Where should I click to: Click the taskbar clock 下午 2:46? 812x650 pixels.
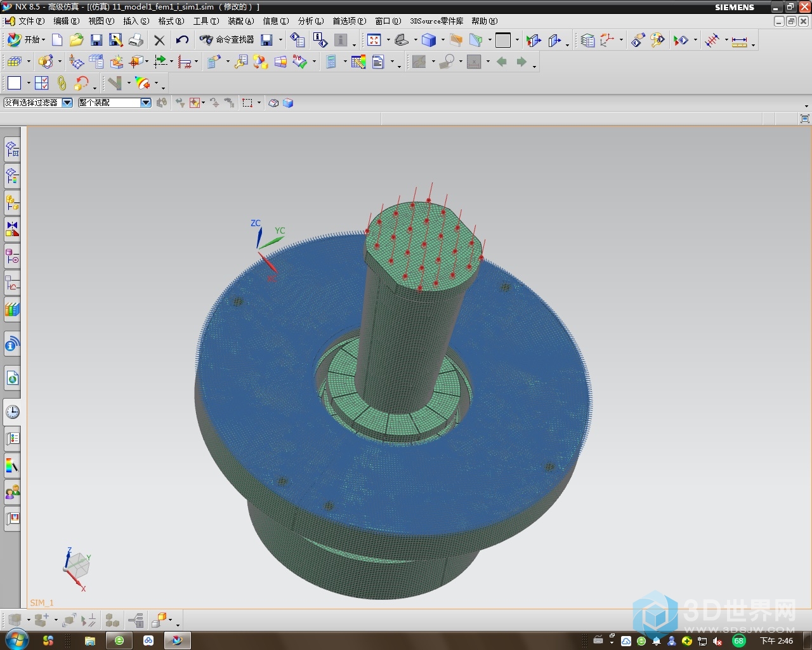point(776,641)
